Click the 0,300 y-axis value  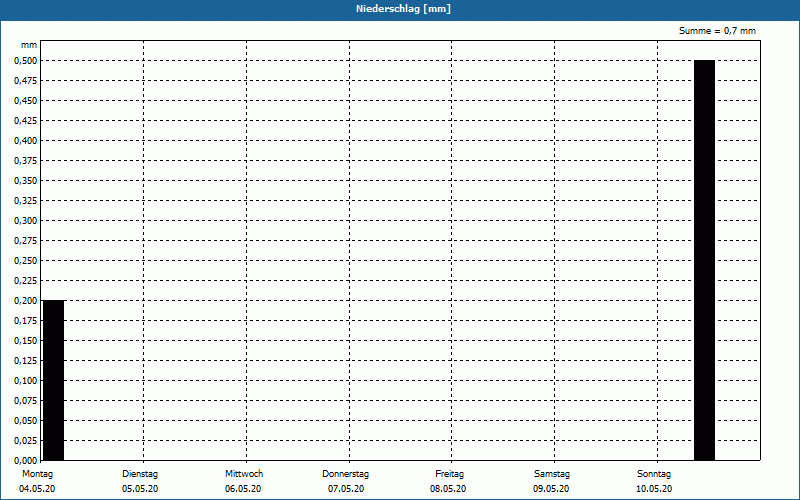(26, 220)
